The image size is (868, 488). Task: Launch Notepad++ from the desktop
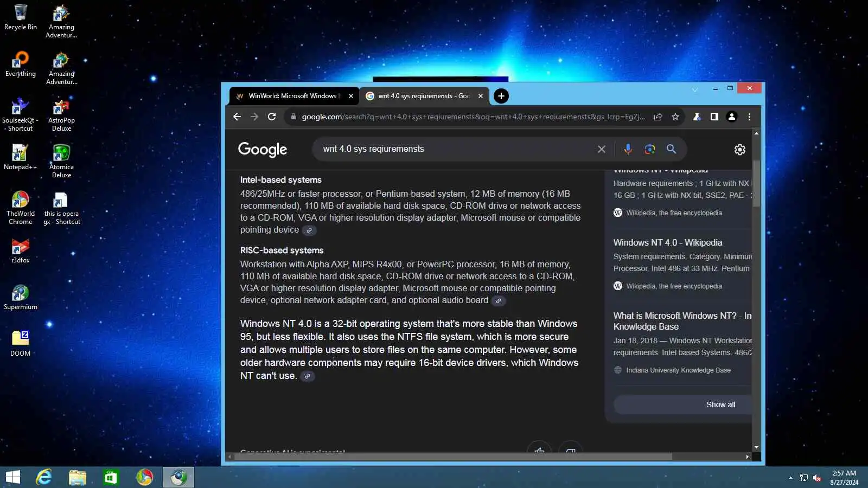coord(20,157)
